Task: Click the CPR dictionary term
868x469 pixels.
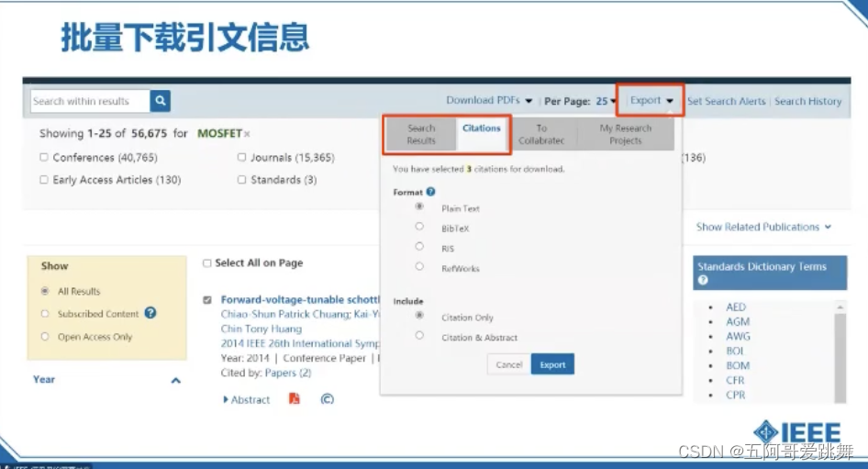Action: click(x=735, y=395)
